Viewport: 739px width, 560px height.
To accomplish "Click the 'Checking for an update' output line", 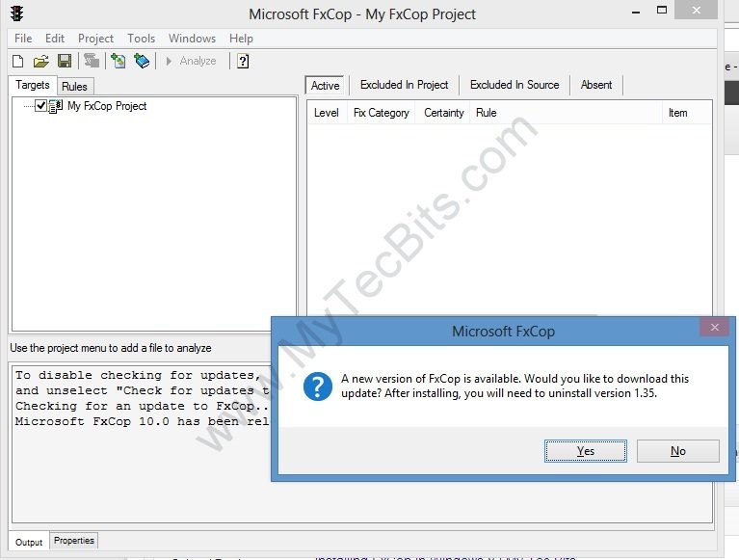I will point(142,406).
